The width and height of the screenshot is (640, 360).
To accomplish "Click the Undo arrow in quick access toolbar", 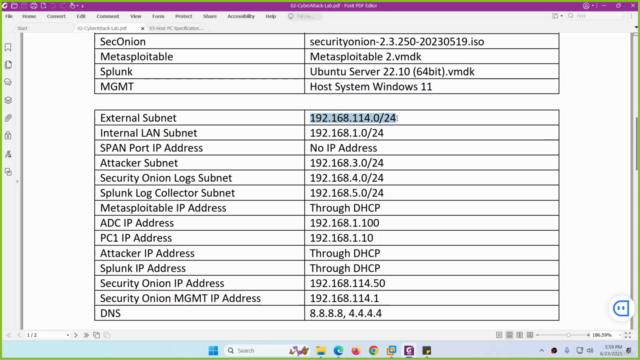I will tap(53, 6).
